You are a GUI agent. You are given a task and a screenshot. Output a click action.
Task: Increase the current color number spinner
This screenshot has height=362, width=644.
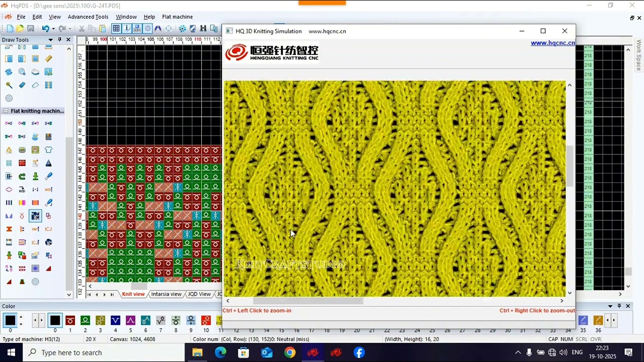[x=21, y=317]
